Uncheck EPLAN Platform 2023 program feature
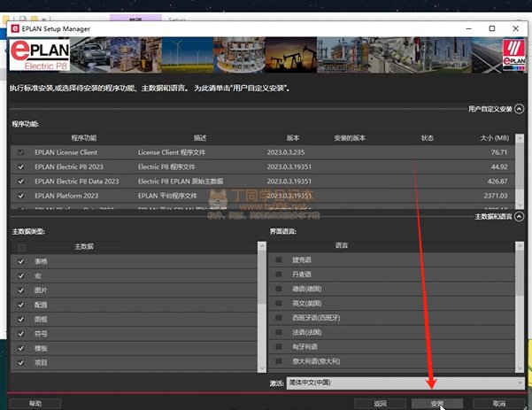Image resolution: width=532 pixels, height=410 pixels. click(x=21, y=195)
